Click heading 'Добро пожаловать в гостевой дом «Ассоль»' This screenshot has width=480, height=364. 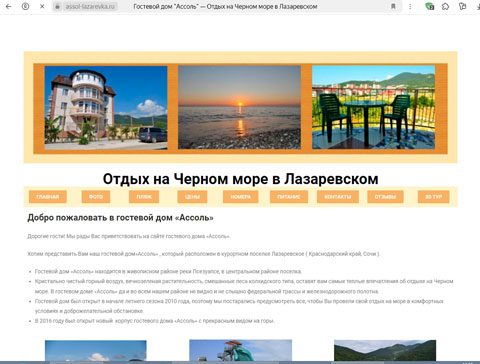pos(120,218)
